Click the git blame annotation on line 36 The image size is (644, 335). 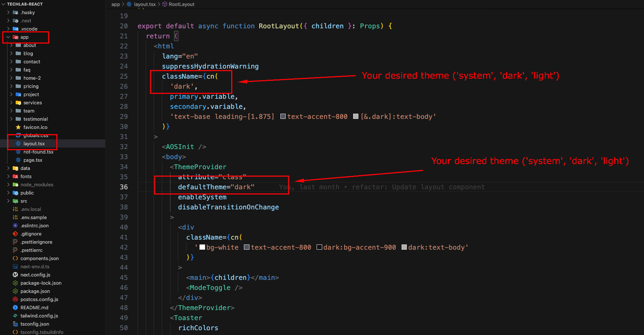tap(382, 187)
